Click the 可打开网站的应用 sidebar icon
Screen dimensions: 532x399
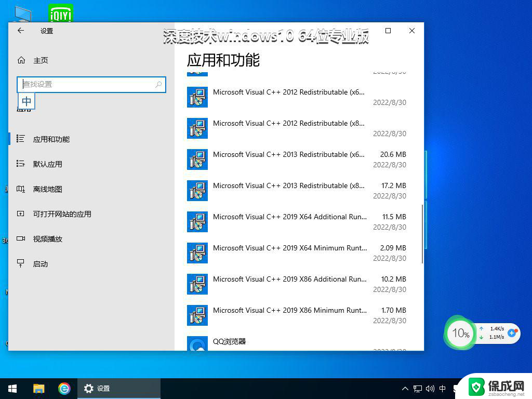[21, 214]
